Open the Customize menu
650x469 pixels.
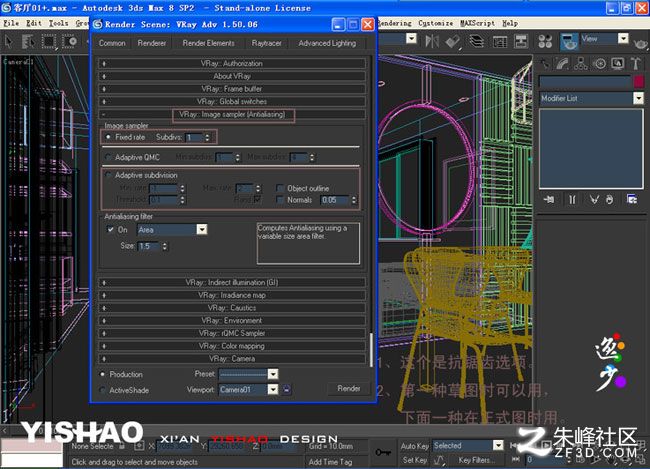435,23
